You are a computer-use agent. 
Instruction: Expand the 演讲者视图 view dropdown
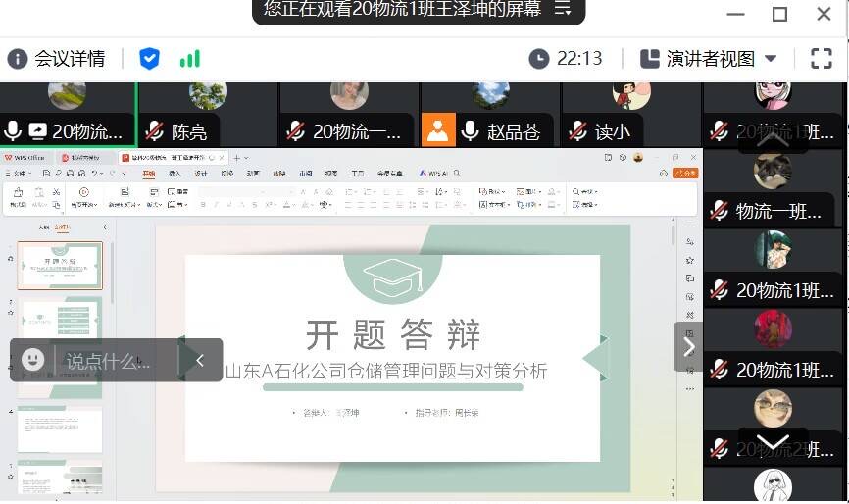pyautogui.click(x=771, y=59)
